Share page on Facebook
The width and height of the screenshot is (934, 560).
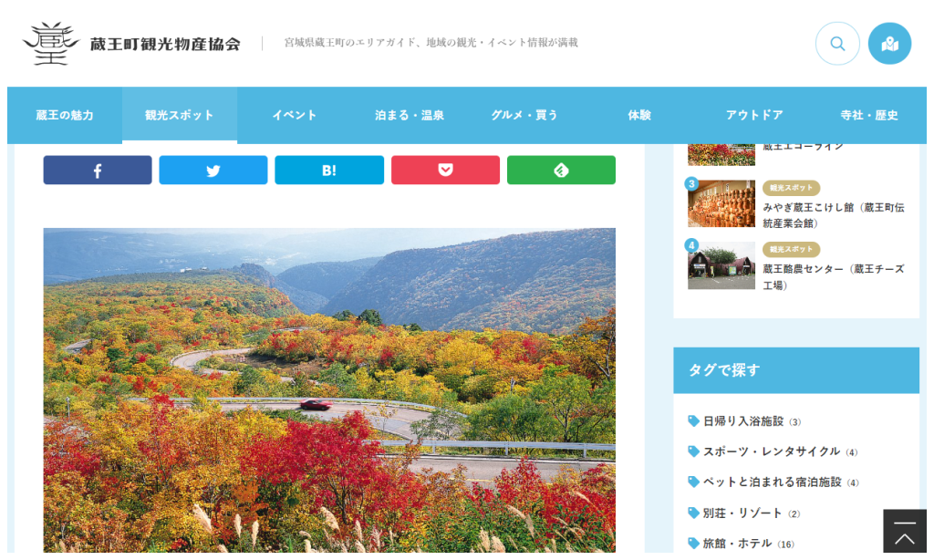click(x=98, y=171)
